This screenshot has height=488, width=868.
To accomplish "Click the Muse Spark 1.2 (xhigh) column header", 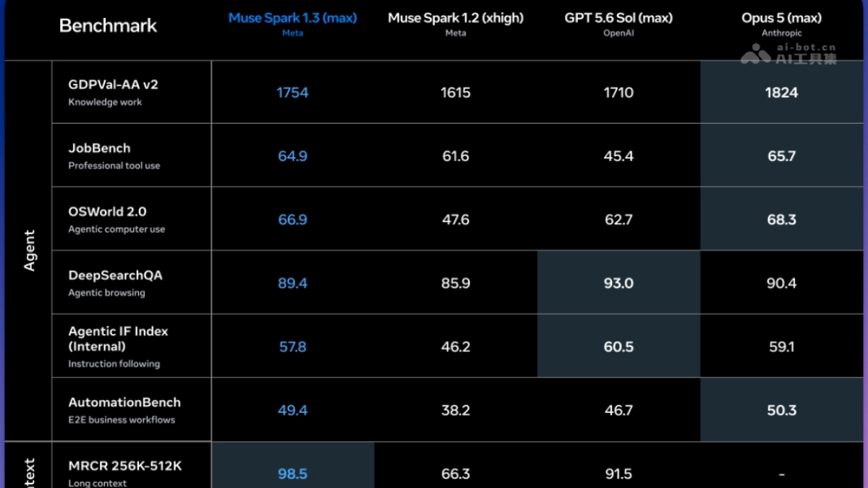I will coord(455,23).
